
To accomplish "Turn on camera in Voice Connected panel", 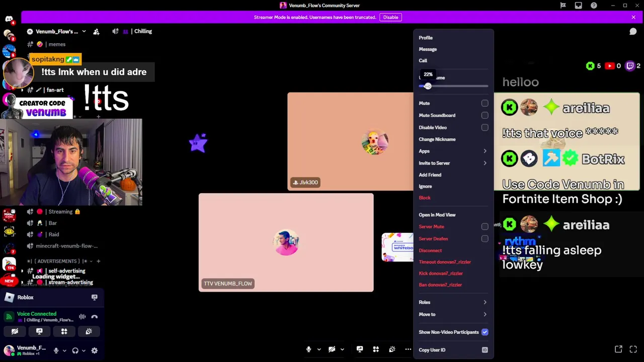I will tap(15, 331).
